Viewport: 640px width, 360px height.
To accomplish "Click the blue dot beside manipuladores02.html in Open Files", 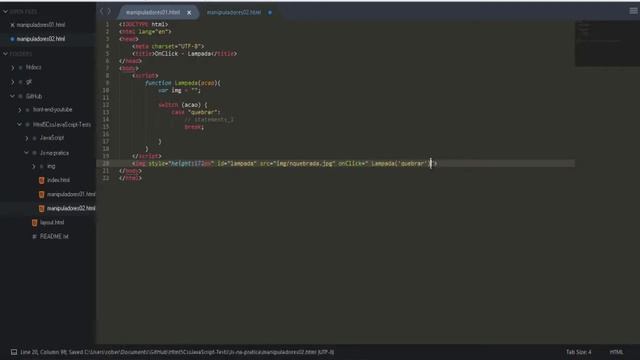I will tap(12, 39).
